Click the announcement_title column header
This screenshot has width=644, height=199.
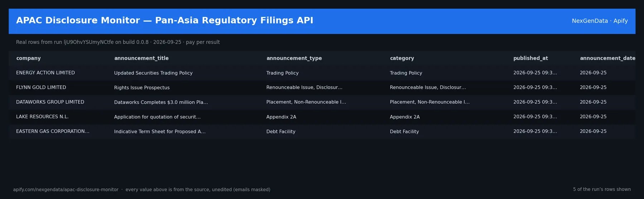point(141,58)
